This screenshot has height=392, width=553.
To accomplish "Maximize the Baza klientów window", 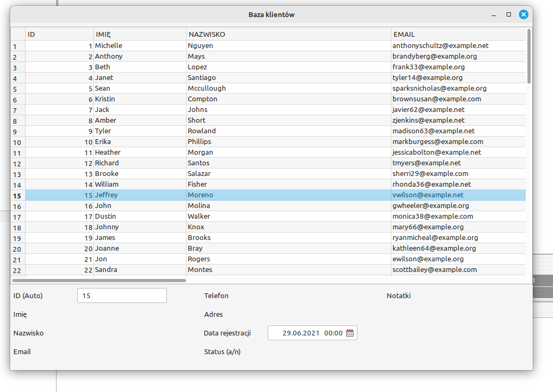I will [509, 14].
